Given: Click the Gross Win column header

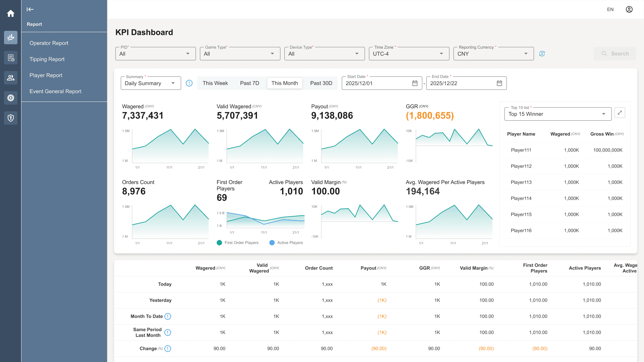Looking at the screenshot, I should click(x=607, y=134).
